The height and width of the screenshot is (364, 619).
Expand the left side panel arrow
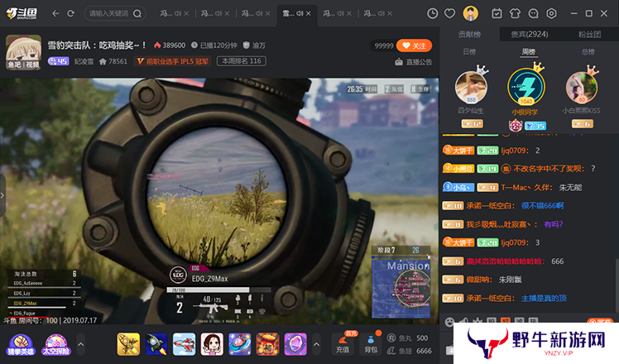pos(2,195)
